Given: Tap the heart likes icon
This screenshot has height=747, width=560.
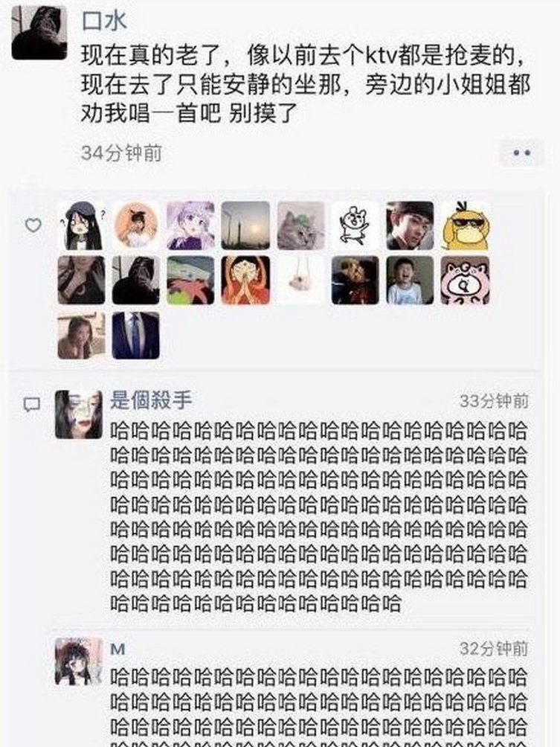Looking at the screenshot, I should coord(33,225).
